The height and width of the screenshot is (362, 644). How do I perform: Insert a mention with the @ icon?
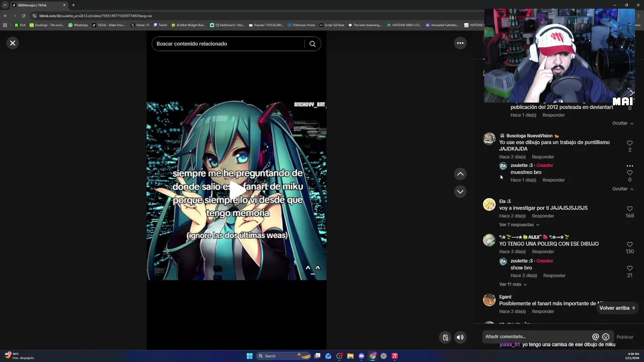click(595, 337)
